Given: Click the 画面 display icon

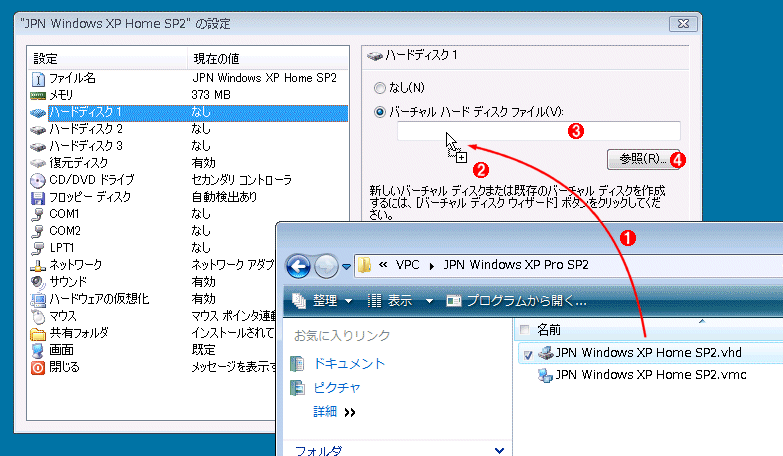Looking at the screenshot, I should point(38,351).
